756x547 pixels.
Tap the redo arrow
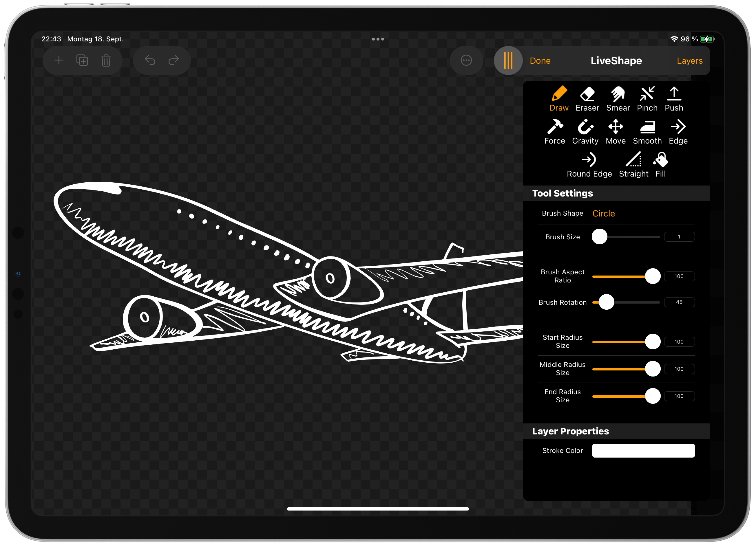coord(174,60)
